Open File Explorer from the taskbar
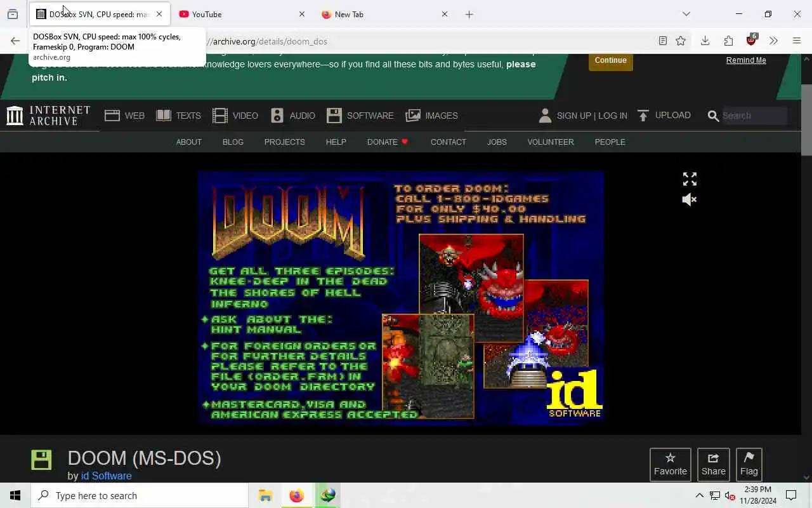Screen dimensions: 812x508 coord(265,495)
